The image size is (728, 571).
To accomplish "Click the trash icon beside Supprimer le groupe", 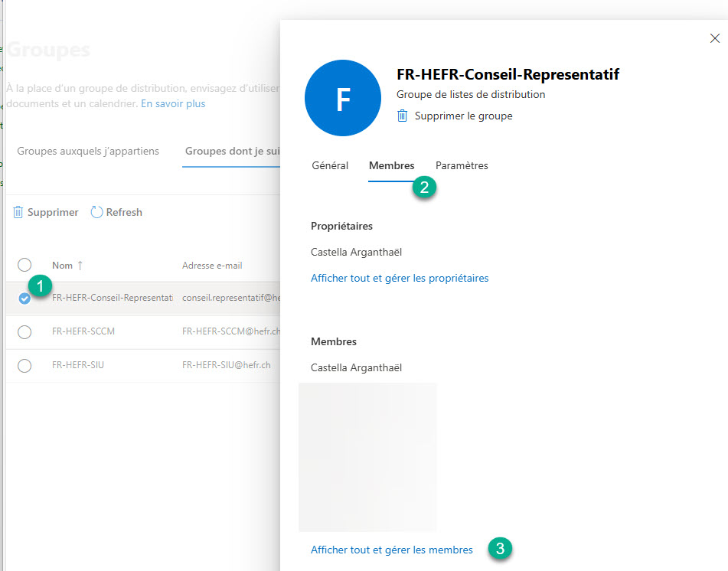I will (x=403, y=116).
